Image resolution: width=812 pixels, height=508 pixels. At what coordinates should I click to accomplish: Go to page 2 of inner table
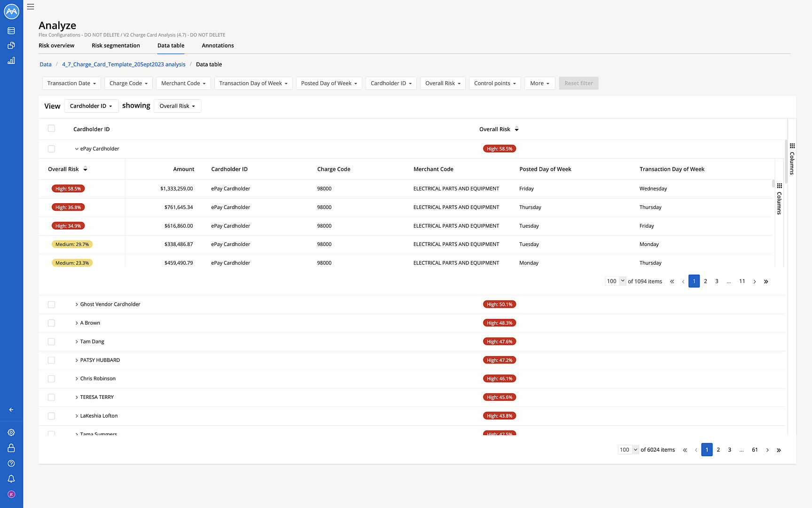tap(705, 281)
